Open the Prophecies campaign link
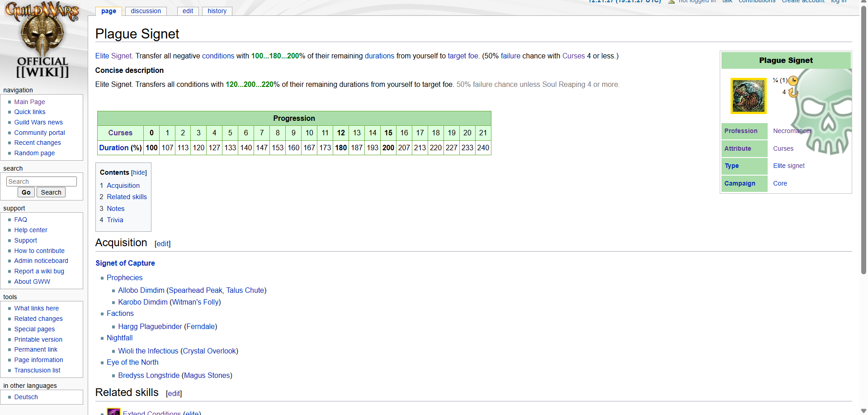Viewport: 868px width, 415px height. pos(124,277)
